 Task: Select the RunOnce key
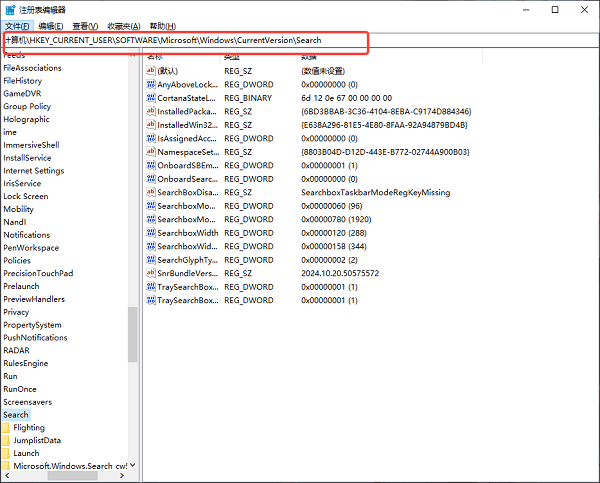[20, 389]
